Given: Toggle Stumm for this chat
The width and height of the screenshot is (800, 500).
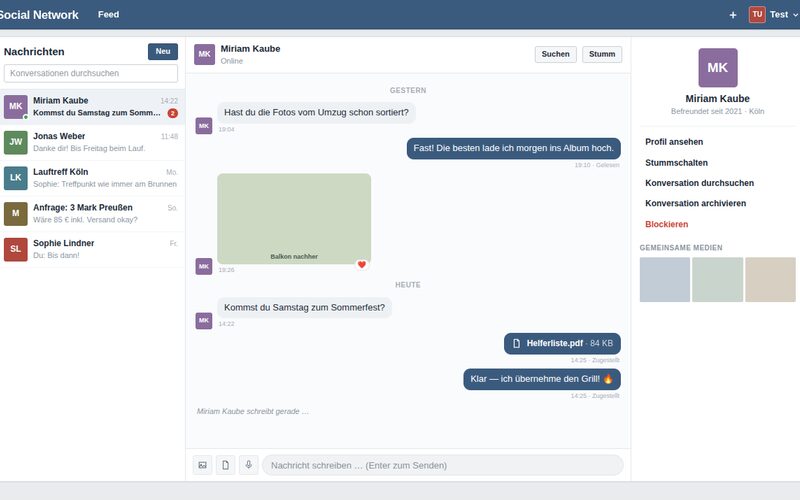Looking at the screenshot, I should point(602,54).
